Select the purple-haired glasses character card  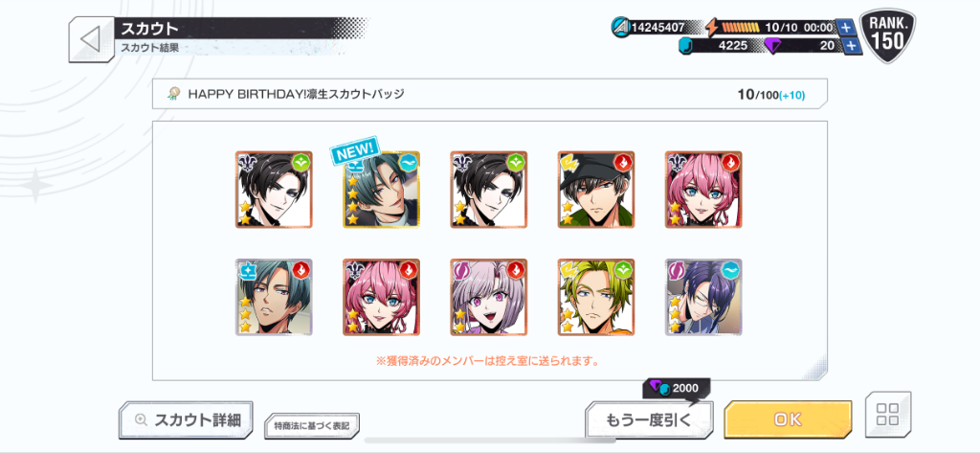coord(703,297)
